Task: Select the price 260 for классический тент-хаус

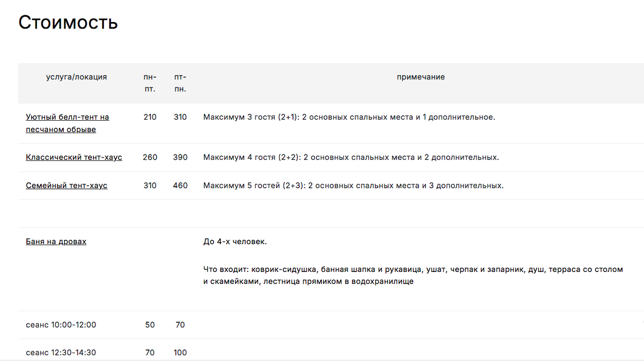Action: click(x=150, y=157)
